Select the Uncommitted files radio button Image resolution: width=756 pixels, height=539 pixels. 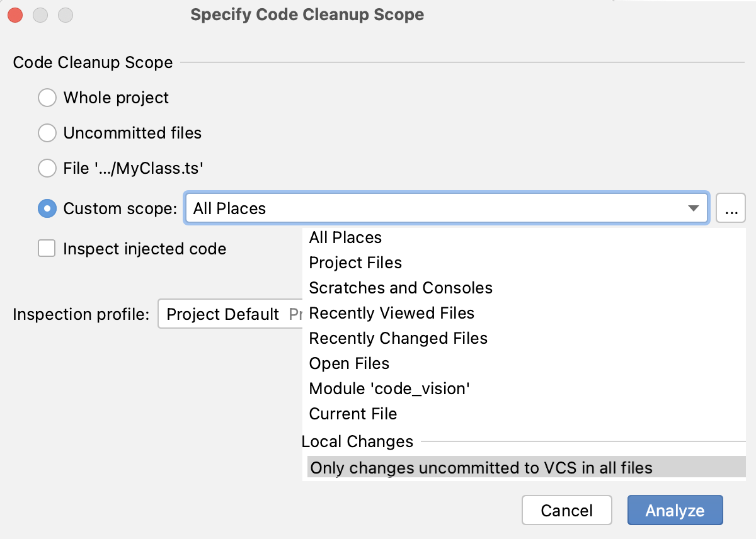(47, 133)
